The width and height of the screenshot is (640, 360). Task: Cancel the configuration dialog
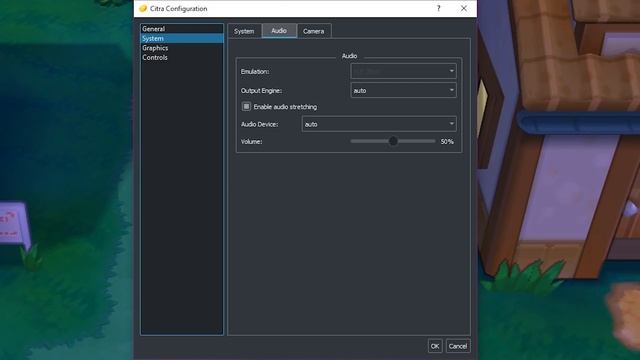[458, 346]
